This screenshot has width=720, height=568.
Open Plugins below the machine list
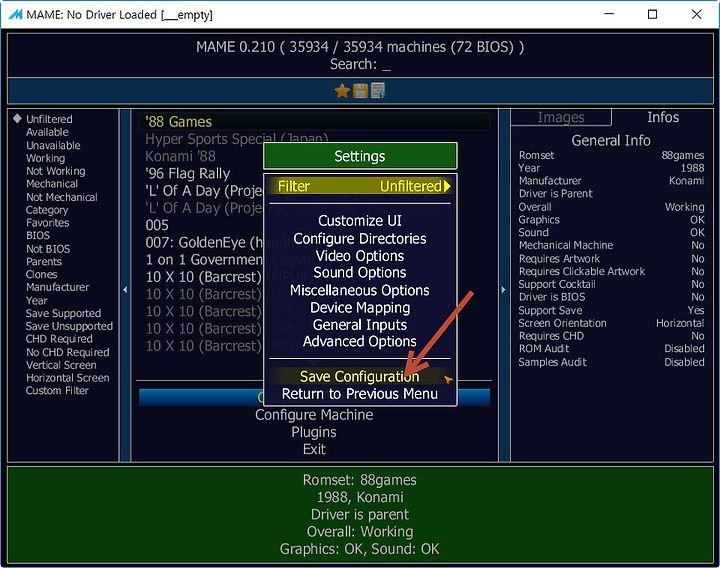point(314,432)
